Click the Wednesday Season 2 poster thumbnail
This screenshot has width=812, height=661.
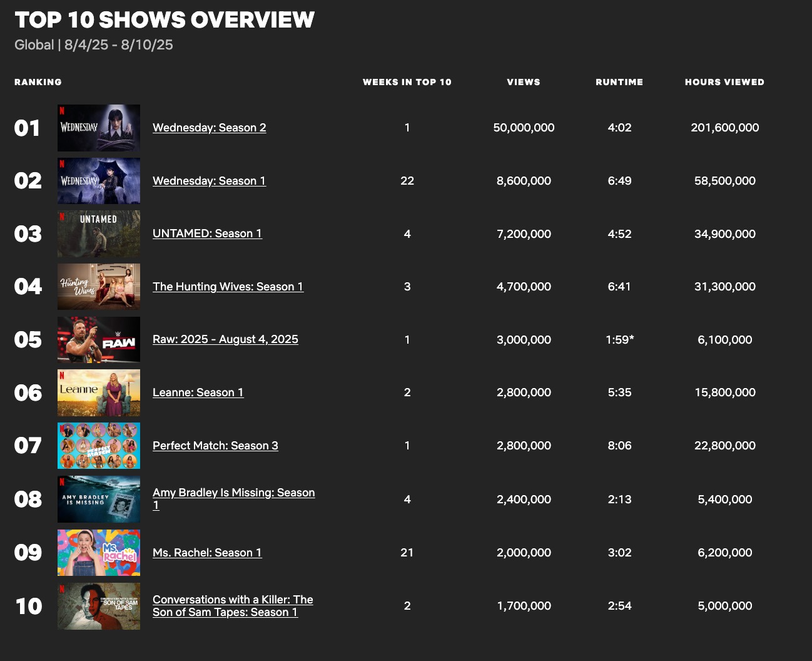[99, 128]
